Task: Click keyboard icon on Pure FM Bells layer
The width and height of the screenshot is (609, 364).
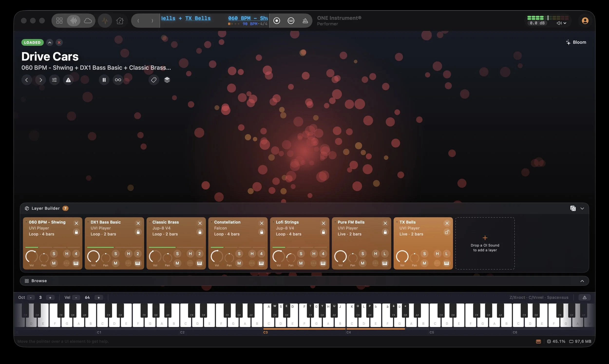Action: click(x=385, y=263)
